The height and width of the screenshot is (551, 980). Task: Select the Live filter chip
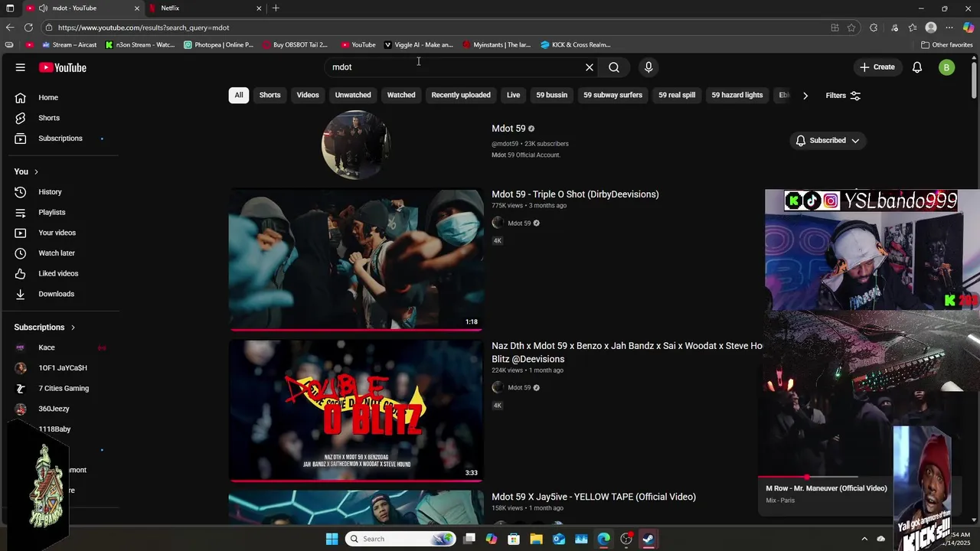(513, 95)
